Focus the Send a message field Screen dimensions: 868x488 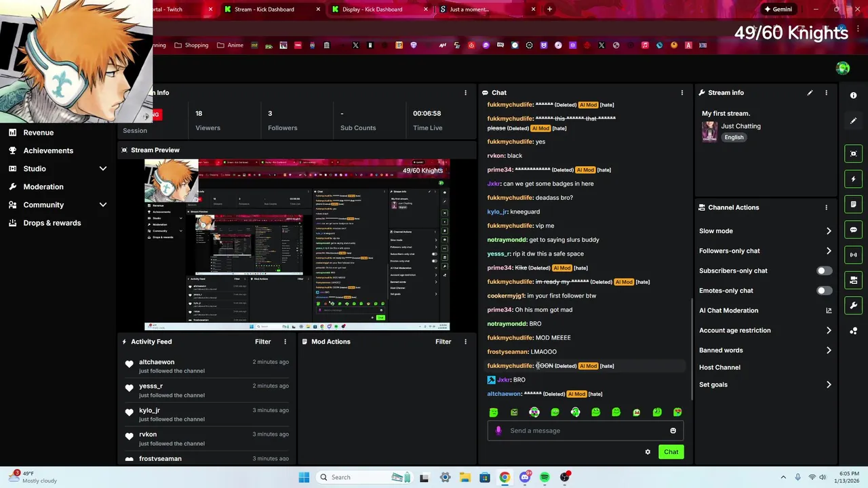tap(585, 430)
